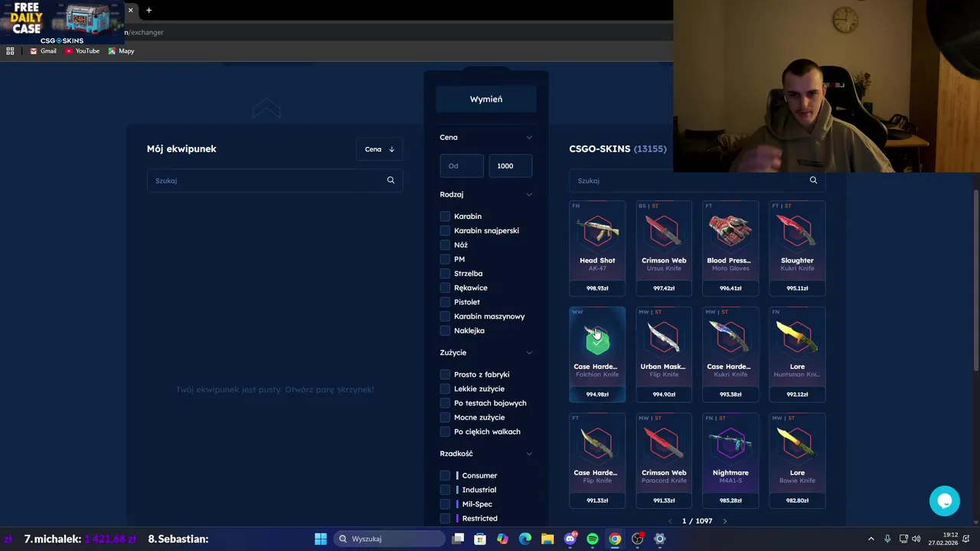Close the current browser tab
980x551 pixels.
pos(130,10)
